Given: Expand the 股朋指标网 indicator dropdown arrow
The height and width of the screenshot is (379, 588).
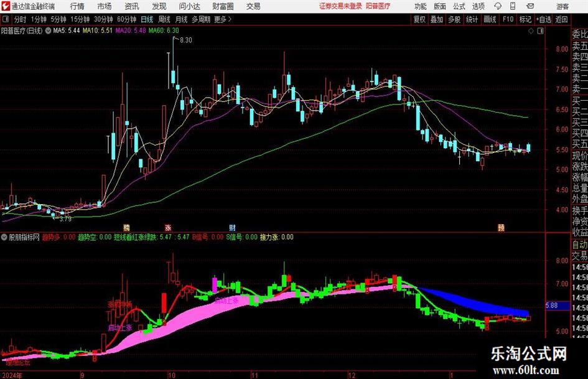Looking at the screenshot, I should tap(4, 237).
